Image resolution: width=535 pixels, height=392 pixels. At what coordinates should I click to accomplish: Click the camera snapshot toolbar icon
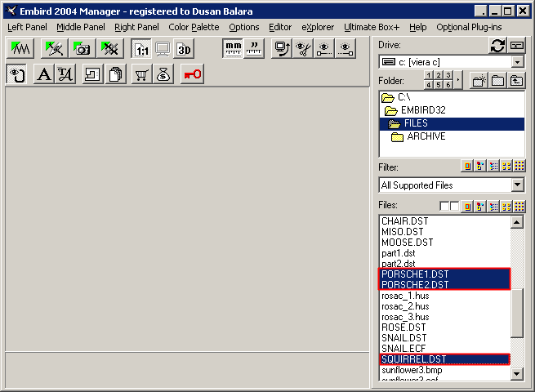[x=82, y=49]
